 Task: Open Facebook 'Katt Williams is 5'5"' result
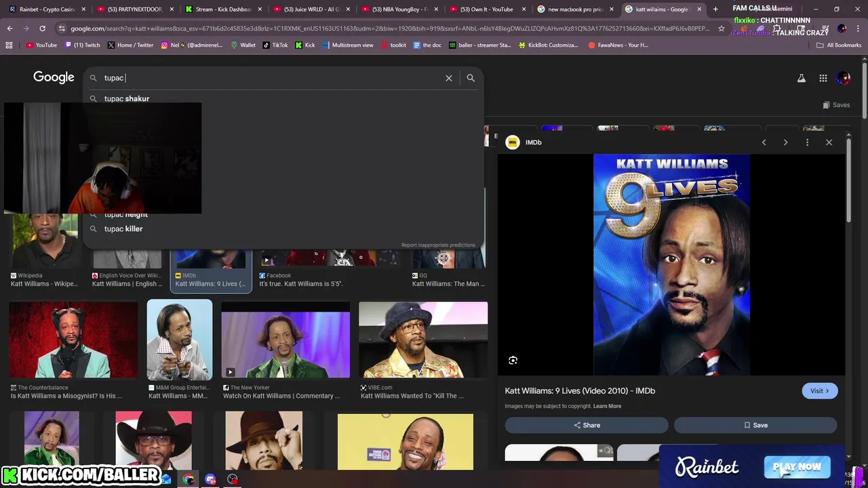[x=301, y=284]
